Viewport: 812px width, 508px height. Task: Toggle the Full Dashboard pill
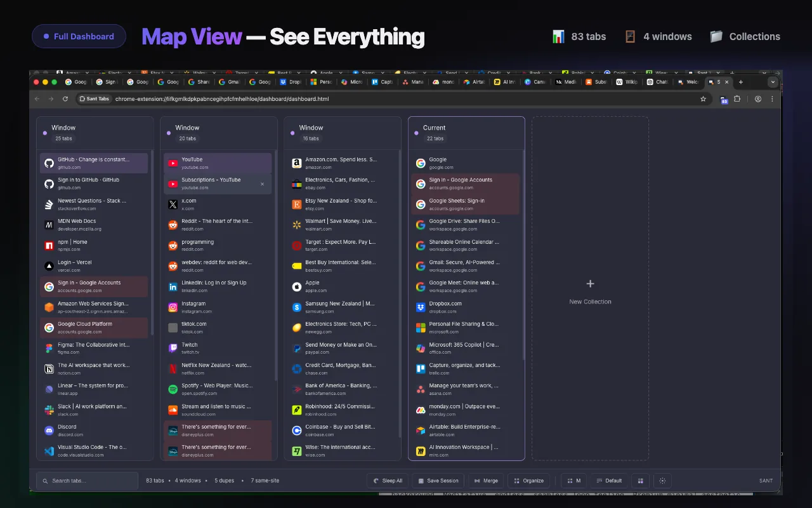pyautogui.click(x=79, y=36)
